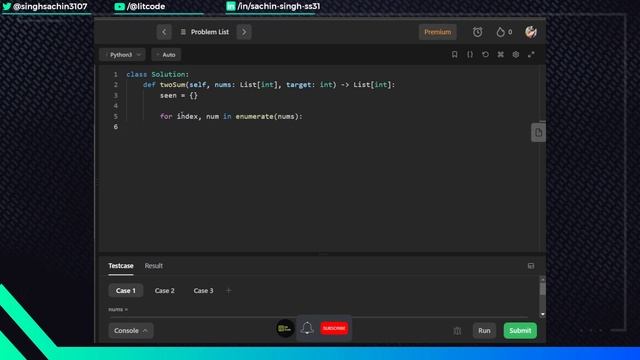Open the timer alarm clock icon
Screen dimensions: 640x360
coord(478,32)
